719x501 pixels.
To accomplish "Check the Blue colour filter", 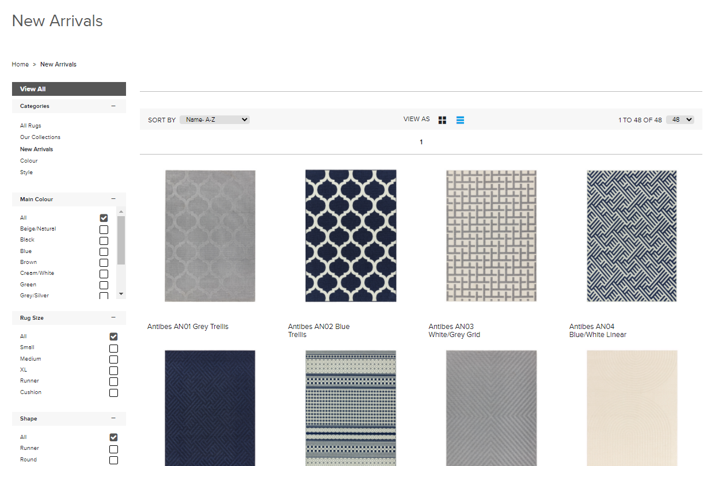I will [x=104, y=252].
